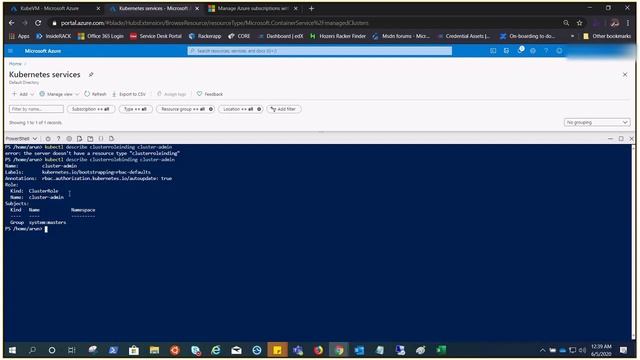
Task: Open Windows Start menu
Action: [x=12, y=350]
